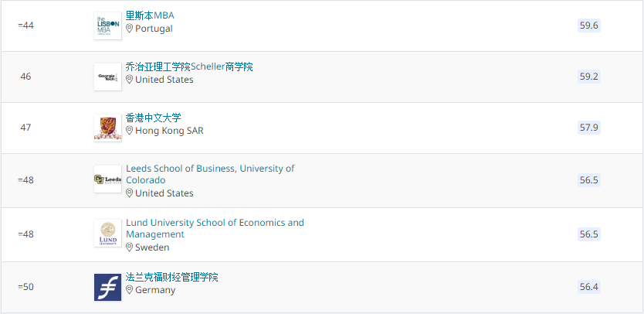Click the location pin beside Portugal
The image size is (644, 314).
[130, 29]
